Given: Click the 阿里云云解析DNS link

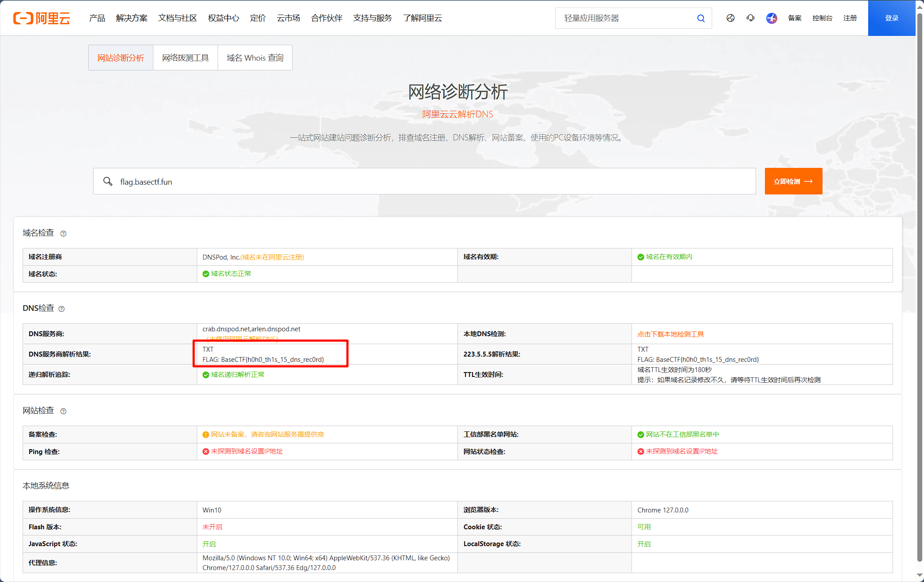Looking at the screenshot, I should [x=457, y=114].
